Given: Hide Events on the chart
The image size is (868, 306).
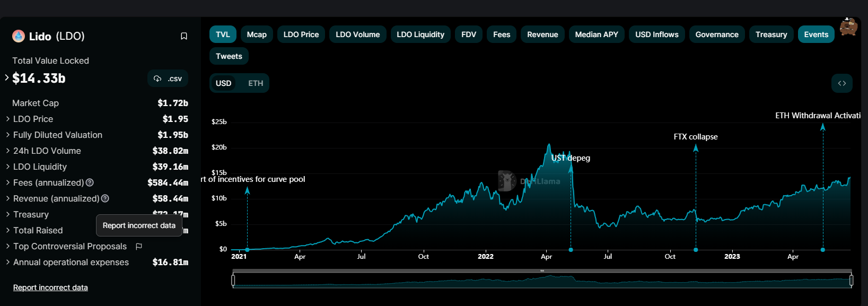Looking at the screenshot, I should pos(816,34).
